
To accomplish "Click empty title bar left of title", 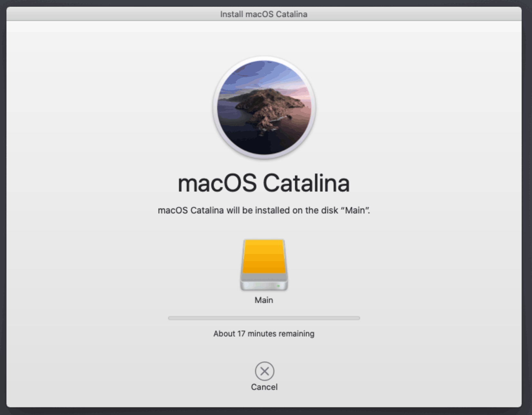I will click(97, 14).
